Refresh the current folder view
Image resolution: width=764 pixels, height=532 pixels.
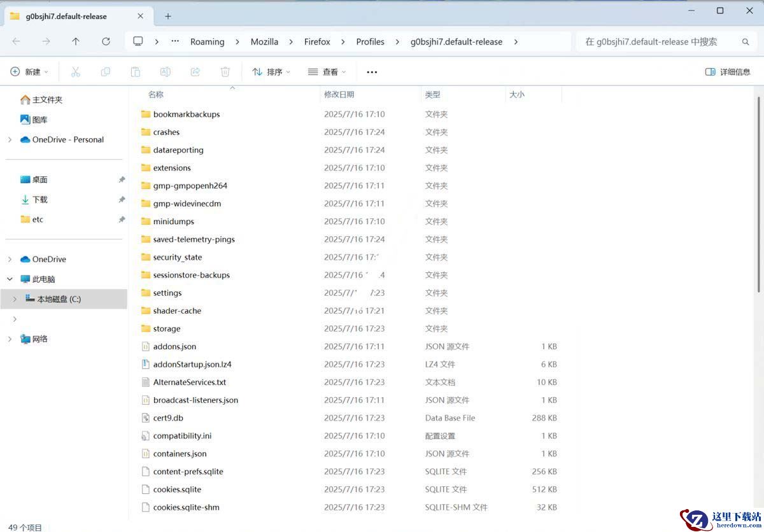coord(106,41)
